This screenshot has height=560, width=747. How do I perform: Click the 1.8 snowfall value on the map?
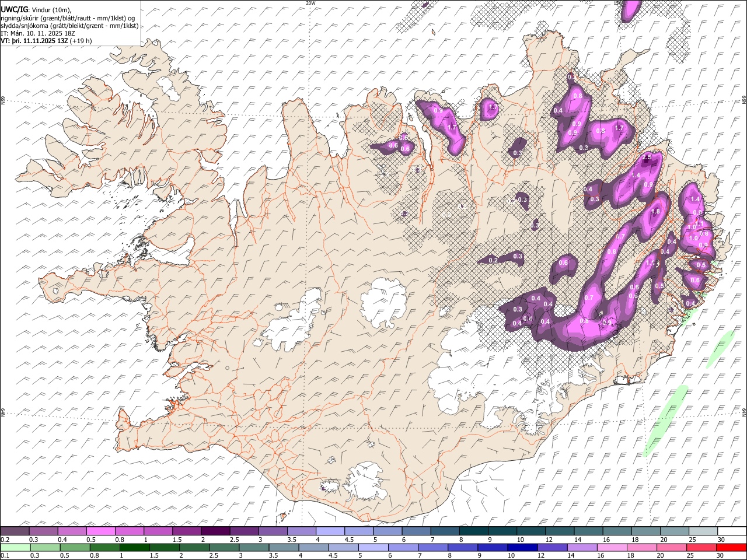(655, 212)
